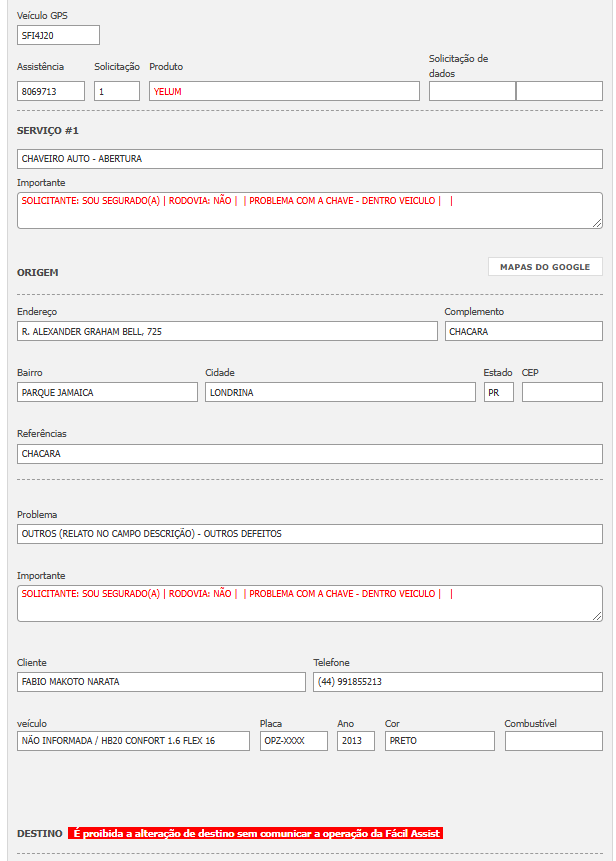
Task: Click the Bairro field with Parque Jamaica
Action: pyautogui.click(x=107, y=392)
